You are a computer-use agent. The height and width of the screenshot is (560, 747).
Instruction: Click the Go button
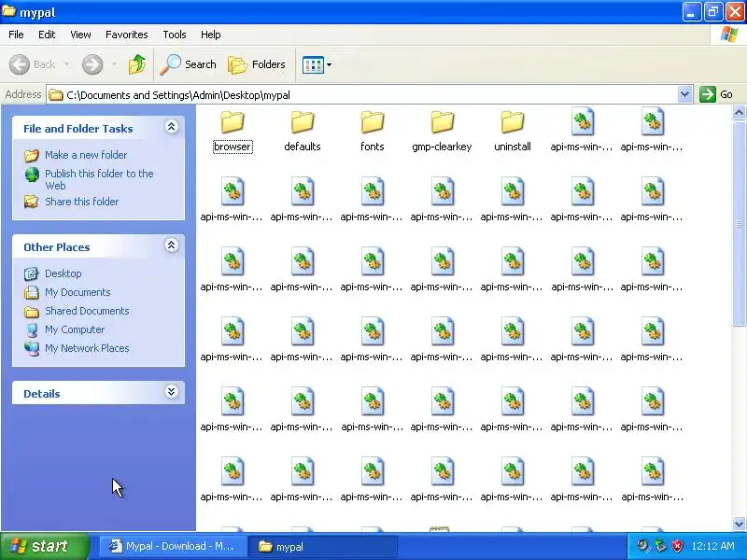tap(716, 94)
